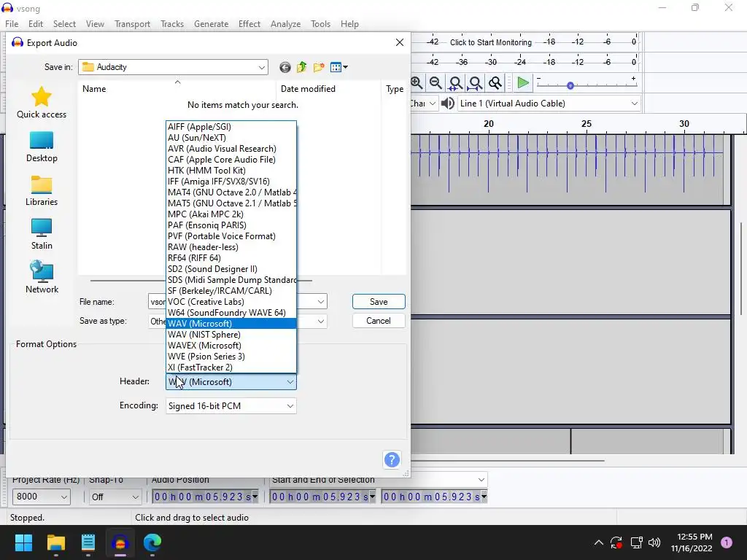Open the Transport menu
747x560 pixels.
[x=133, y=24]
